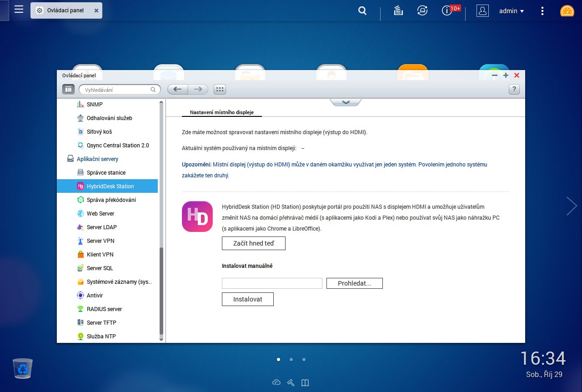Click the sidebar vertical scrollbar
The height and width of the screenshot is (392, 582).
161,291
